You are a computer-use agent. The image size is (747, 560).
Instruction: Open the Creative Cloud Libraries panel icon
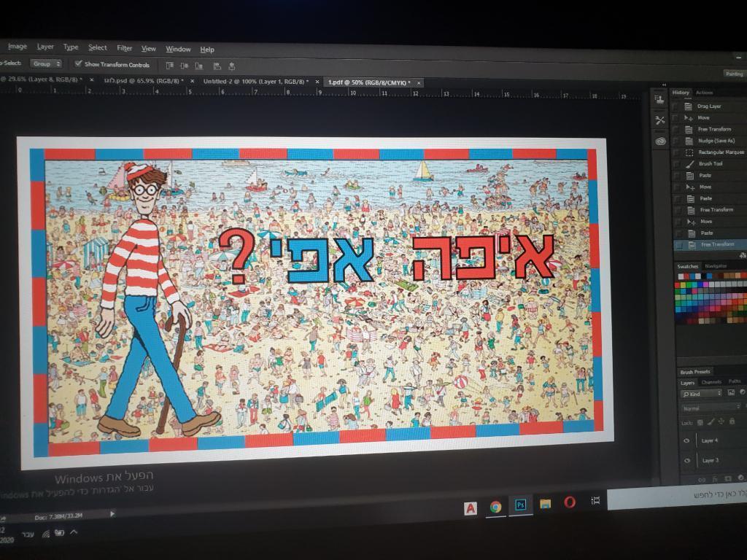point(660,141)
